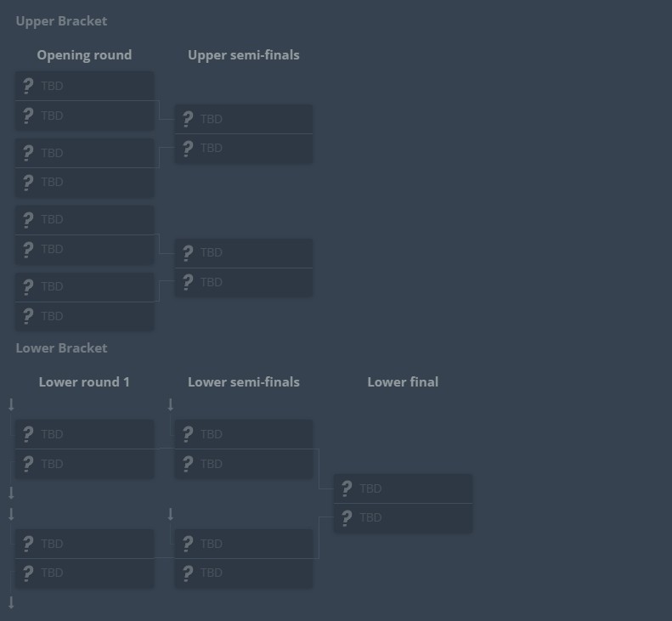Click question mark icon in Lower final bottom slot
Image resolution: width=672 pixels, height=621 pixels.
pyautogui.click(x=346, y=518)
